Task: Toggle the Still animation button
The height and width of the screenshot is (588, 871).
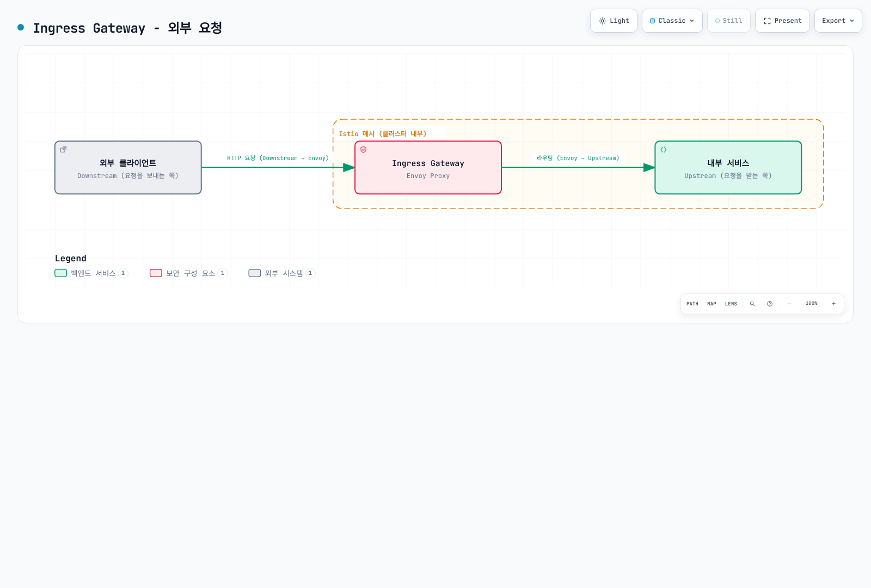Action: pyautogui.click(x=728, y=21)
